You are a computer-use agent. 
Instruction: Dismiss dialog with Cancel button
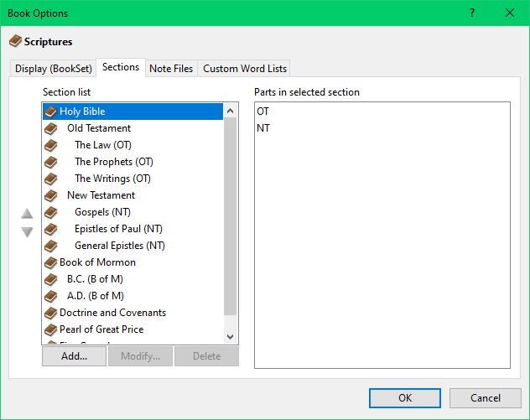click(x=486, y=398)
